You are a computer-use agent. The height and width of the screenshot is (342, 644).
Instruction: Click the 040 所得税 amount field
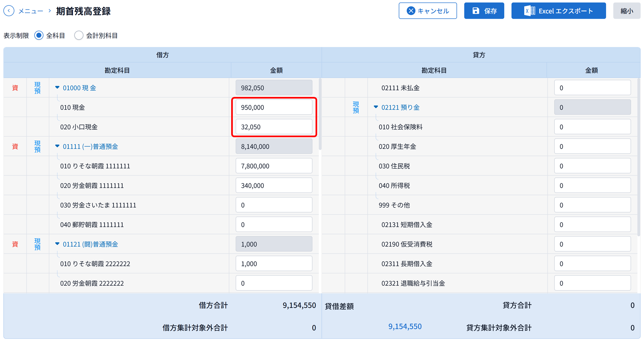tap(592, 185)
